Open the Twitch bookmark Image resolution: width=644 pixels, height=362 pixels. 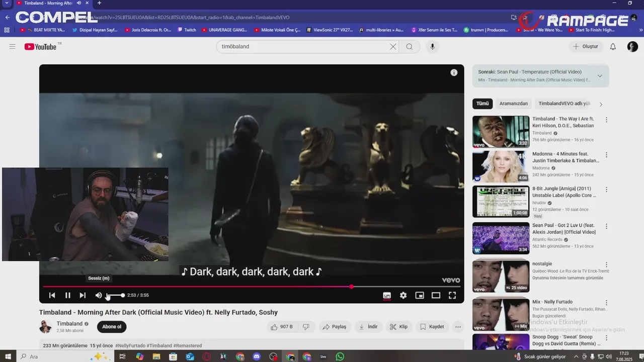coord(187,30)
